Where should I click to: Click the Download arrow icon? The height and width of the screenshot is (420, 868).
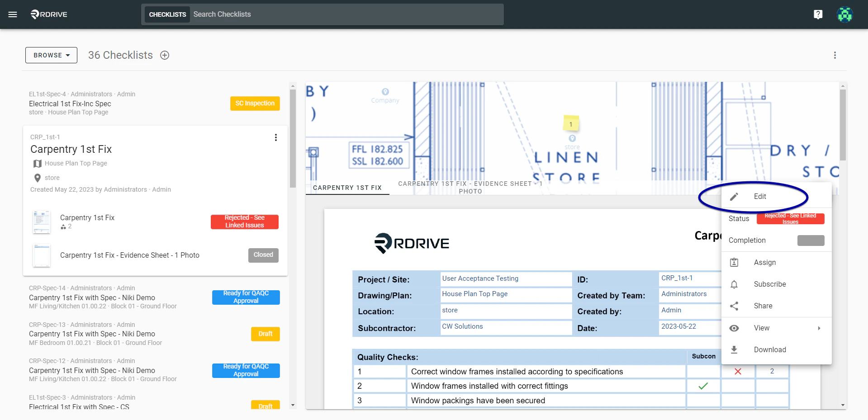click(734, 350)
